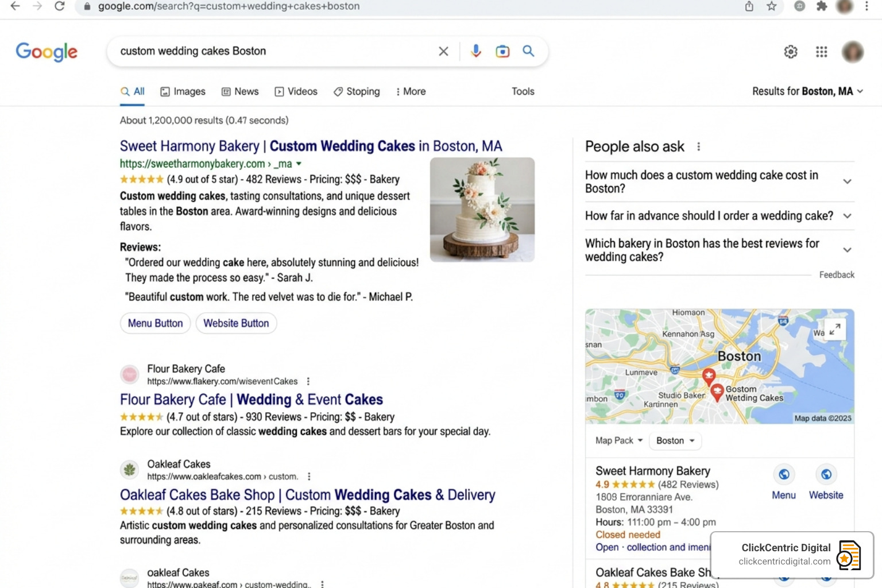Open options for the Flour Bakery Cafe result
Viewport: 882px width, 588px height.
click(x=308, y=381)
